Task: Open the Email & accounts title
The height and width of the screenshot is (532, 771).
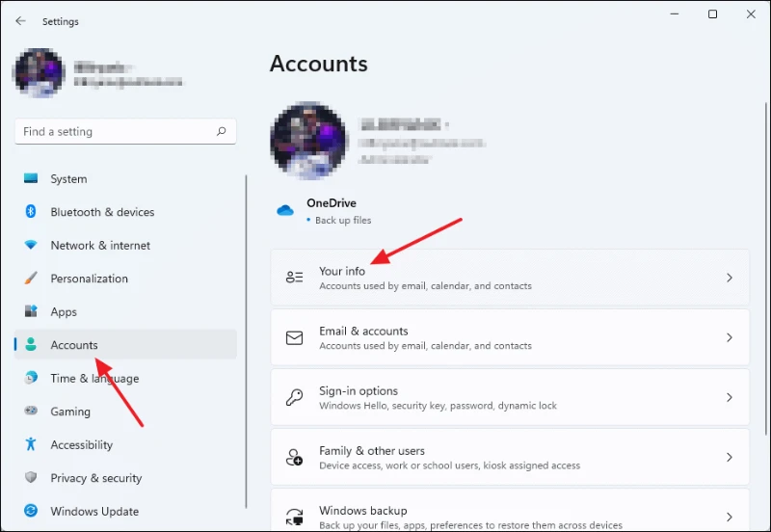Action: 363,331
